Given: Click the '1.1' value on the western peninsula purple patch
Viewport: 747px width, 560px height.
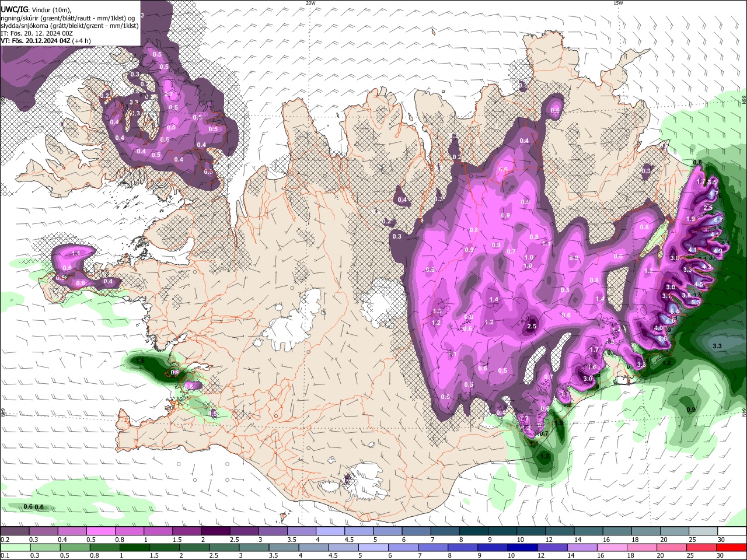Looking at the screenshot, I should coord(76,254).
